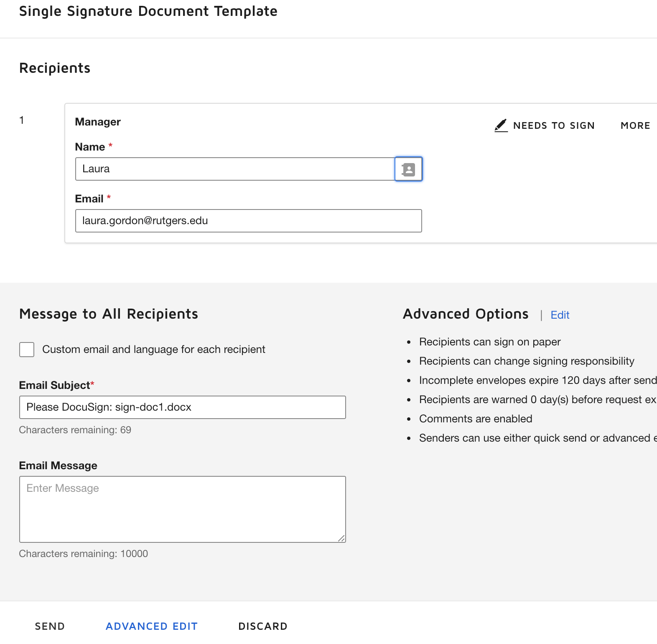Click the recipient order number 1
Viewport: 657px width, 644px height.
click(22, 120)
